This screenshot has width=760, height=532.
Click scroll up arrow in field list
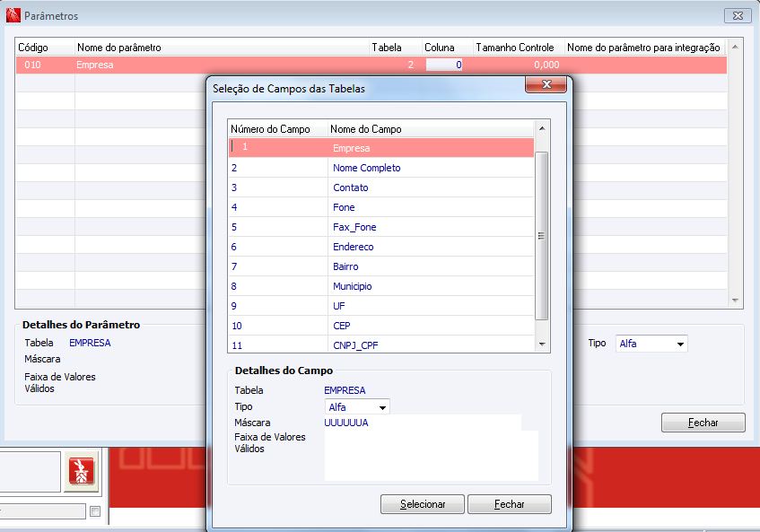(542, 128)
